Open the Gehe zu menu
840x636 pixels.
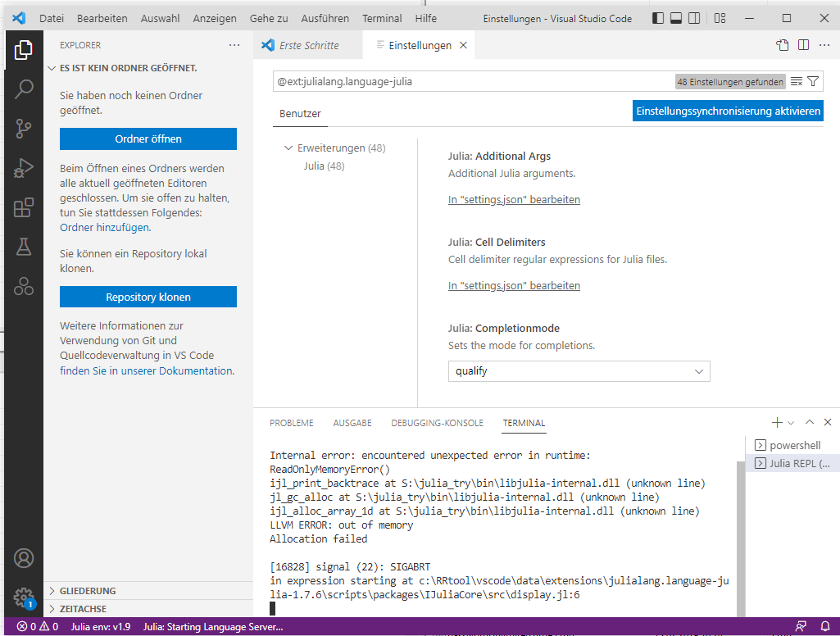click(x=269, y=18)
